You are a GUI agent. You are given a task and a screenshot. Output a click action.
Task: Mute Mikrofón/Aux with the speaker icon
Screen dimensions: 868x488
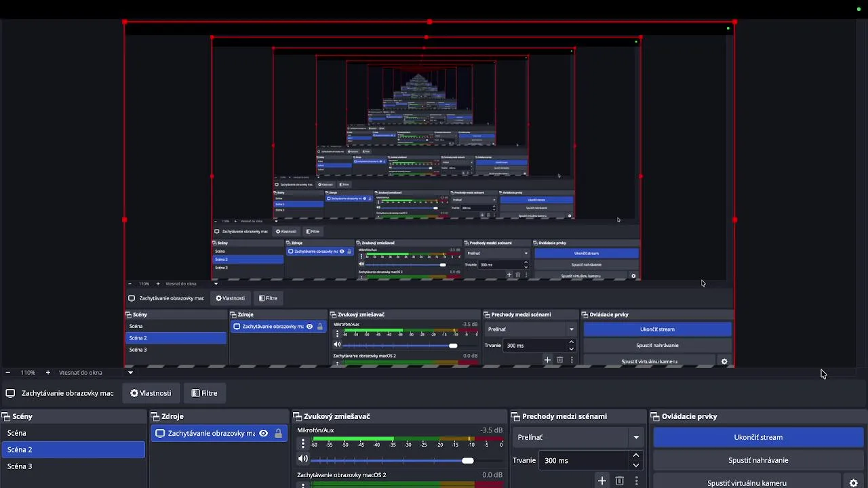click(x=303, y=460)
